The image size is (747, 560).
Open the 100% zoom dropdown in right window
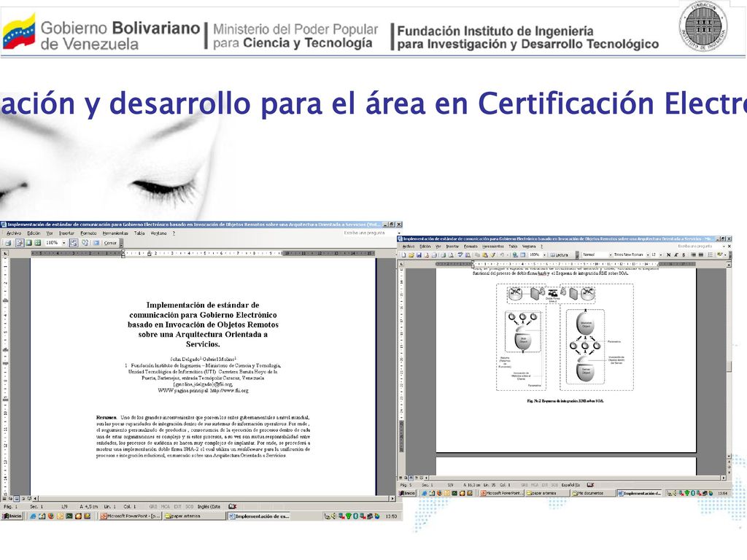point(544,254)
